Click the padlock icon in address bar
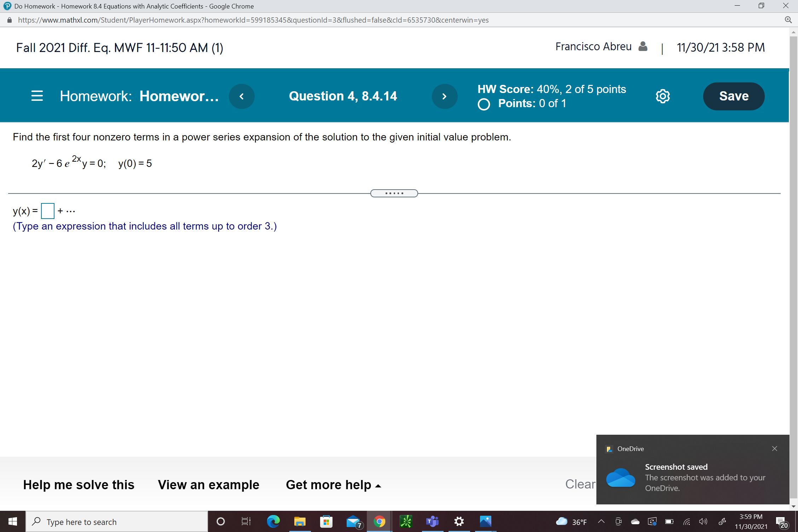 point(9,20)
